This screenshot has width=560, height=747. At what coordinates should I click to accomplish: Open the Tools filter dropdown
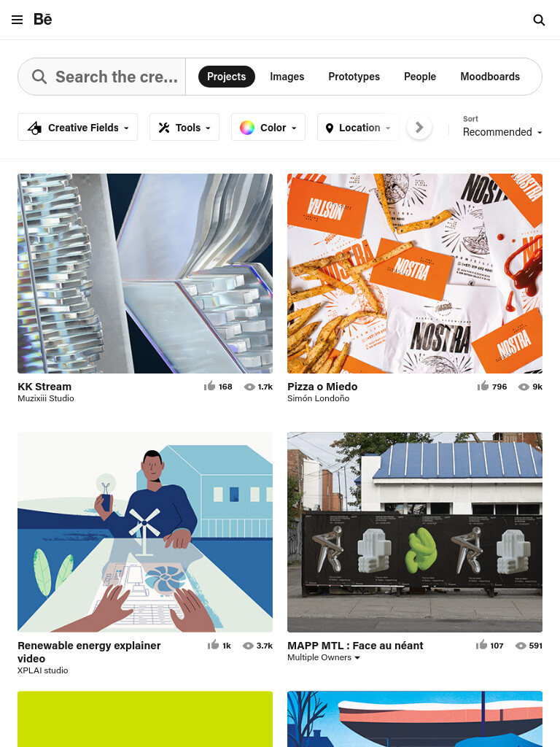pos(184,127)
